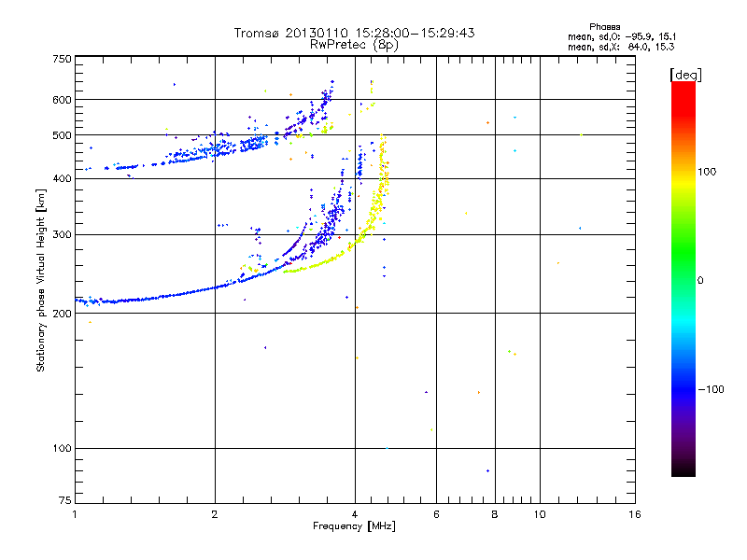Click the "mean, sd,O: -95.9, 15.1" line
The width and height of the screenshot is (747, 560).
(x=622, y=36)
